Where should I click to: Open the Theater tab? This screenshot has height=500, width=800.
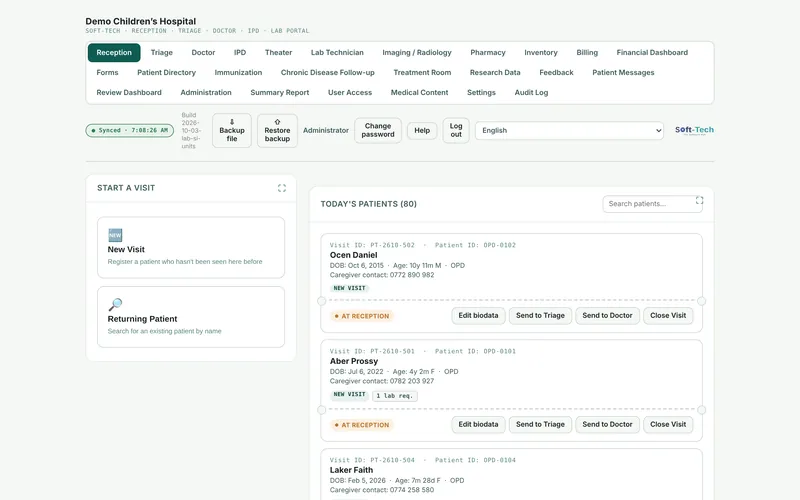pyautogui.click(x=278, y=53)
